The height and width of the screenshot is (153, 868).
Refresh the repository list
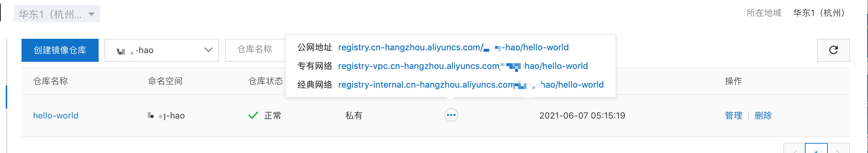[x=834, y=50]
